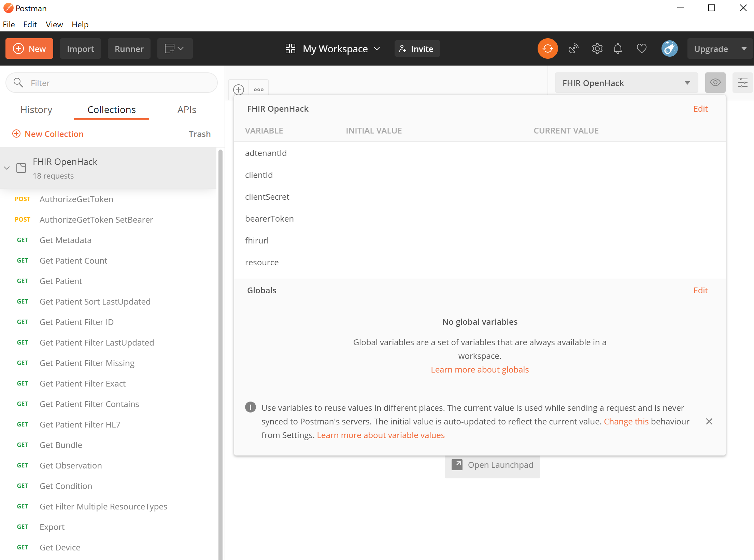
Task: Click the Invite button
Action: click(x=417, y=48)
